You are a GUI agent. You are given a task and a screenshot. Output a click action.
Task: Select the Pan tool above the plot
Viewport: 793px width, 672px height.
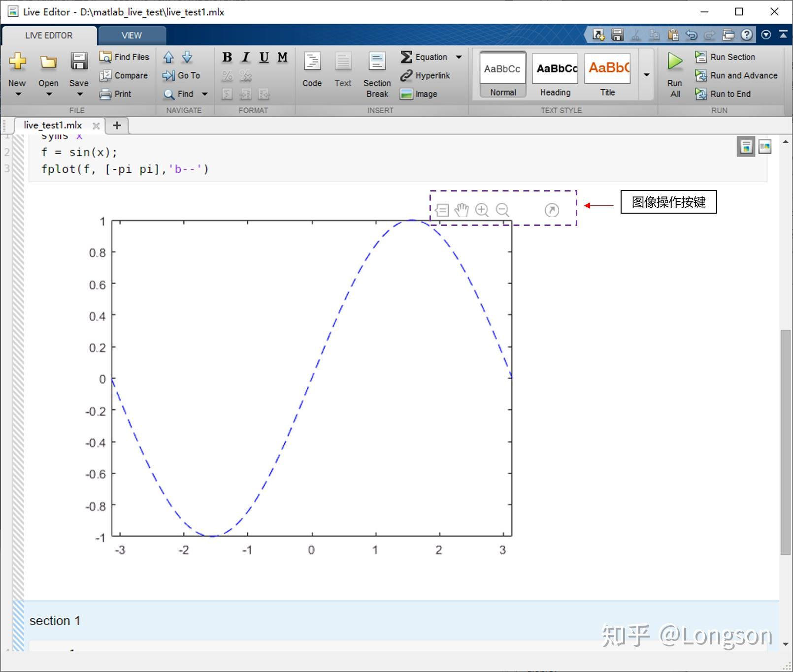[x=461, y=210]
